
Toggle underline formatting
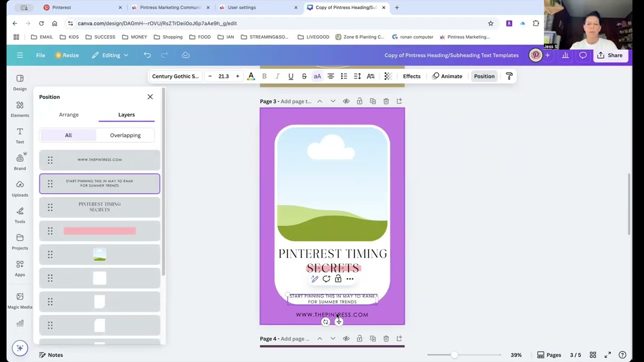(x=291, y=76)
